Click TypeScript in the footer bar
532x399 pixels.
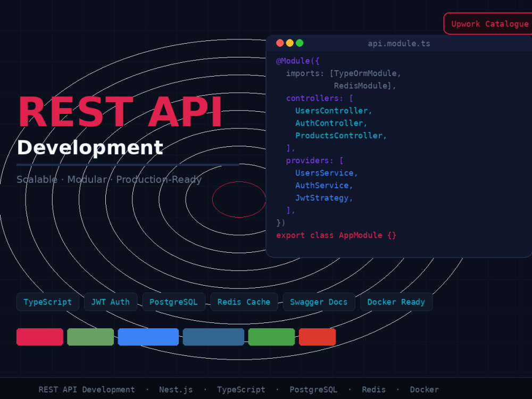click(x=241, y=389)
